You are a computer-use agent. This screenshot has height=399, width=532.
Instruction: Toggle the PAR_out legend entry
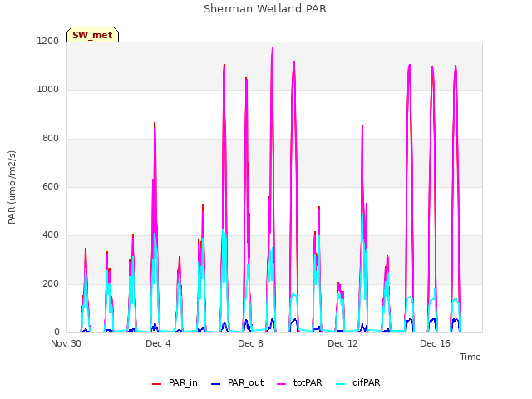[x=237, y=382]
